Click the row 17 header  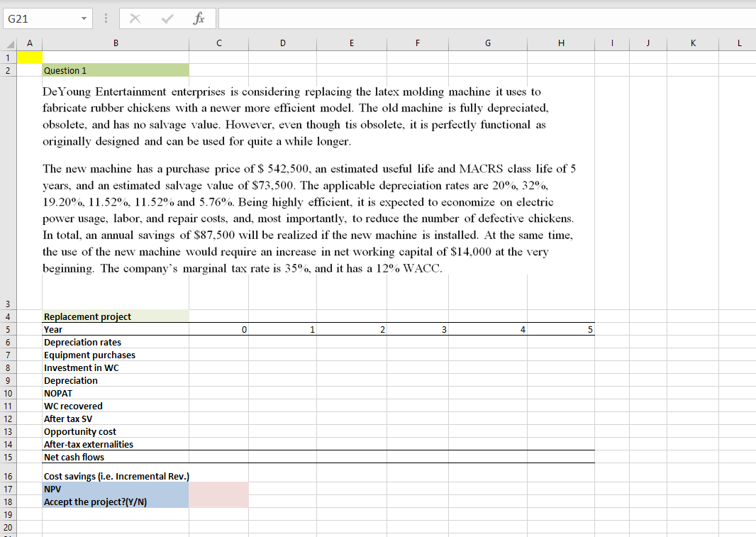click(x=8, y=489)
